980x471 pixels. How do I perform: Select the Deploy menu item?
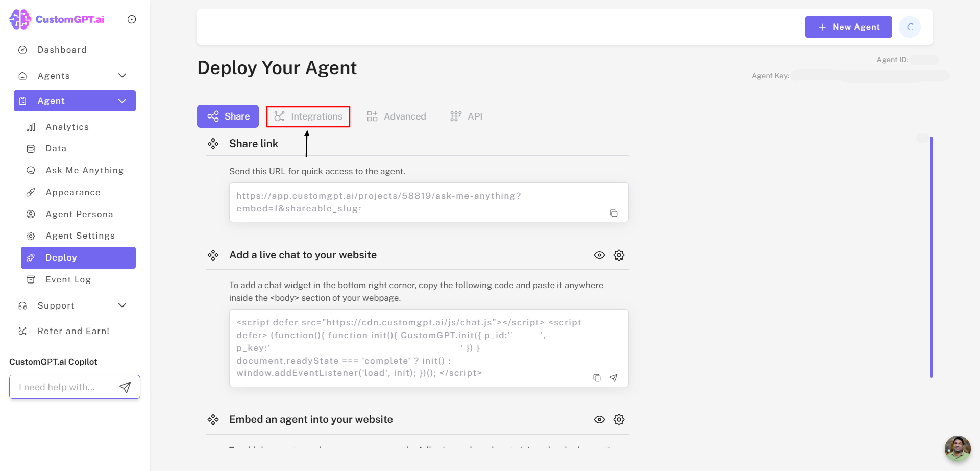pos(78,257)
